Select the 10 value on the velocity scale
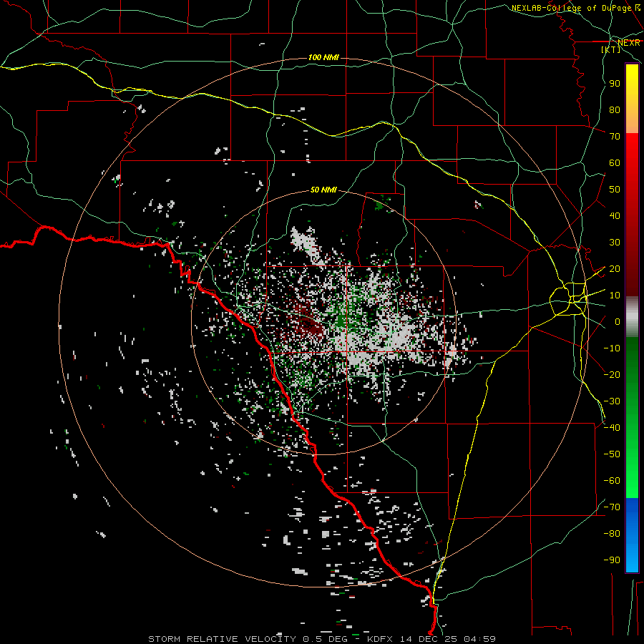Screen dimensions: 644x644 [x=615, y=296]
